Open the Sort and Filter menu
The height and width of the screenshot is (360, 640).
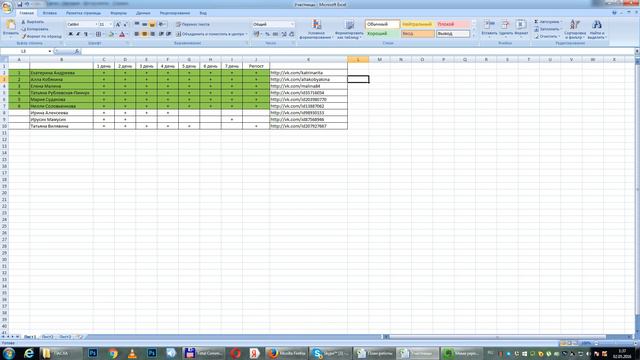[x=575, y=29]
